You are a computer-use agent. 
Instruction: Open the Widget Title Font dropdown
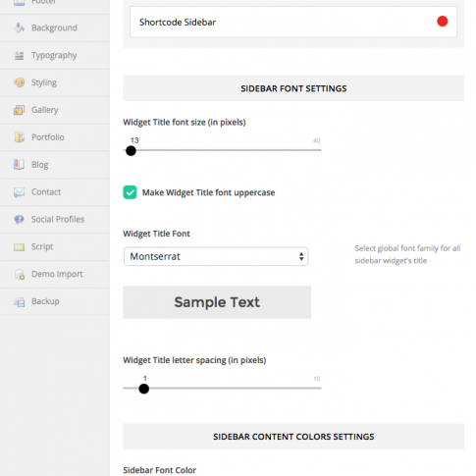tap(216, 256)
